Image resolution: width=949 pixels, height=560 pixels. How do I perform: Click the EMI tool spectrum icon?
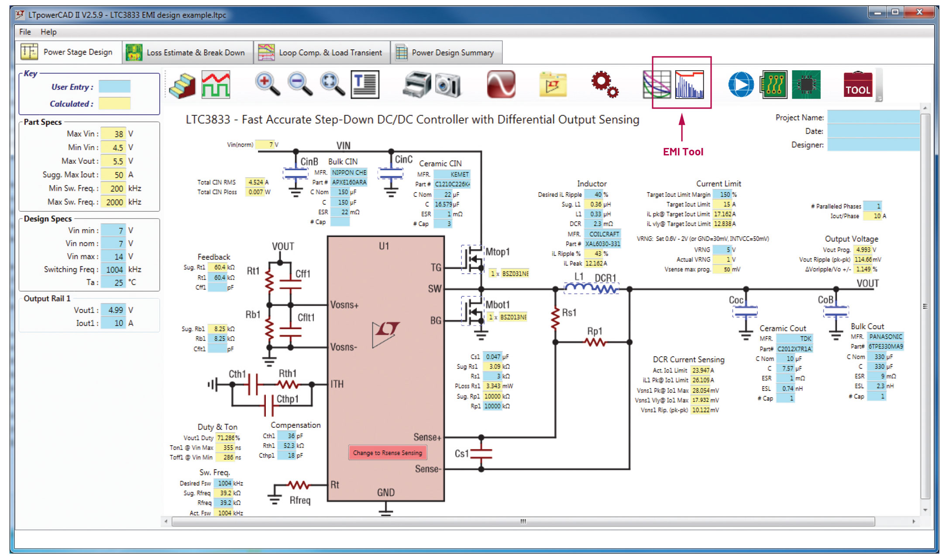click(689, 85)
